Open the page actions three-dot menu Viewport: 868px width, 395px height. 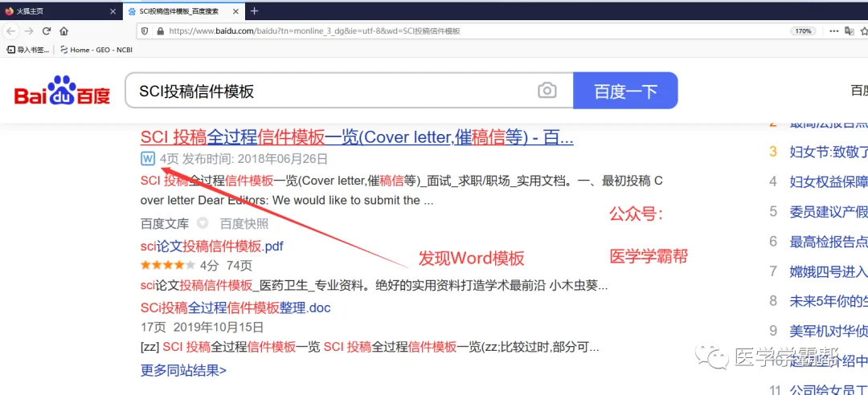pyautogui.click(x=833, y=31)
